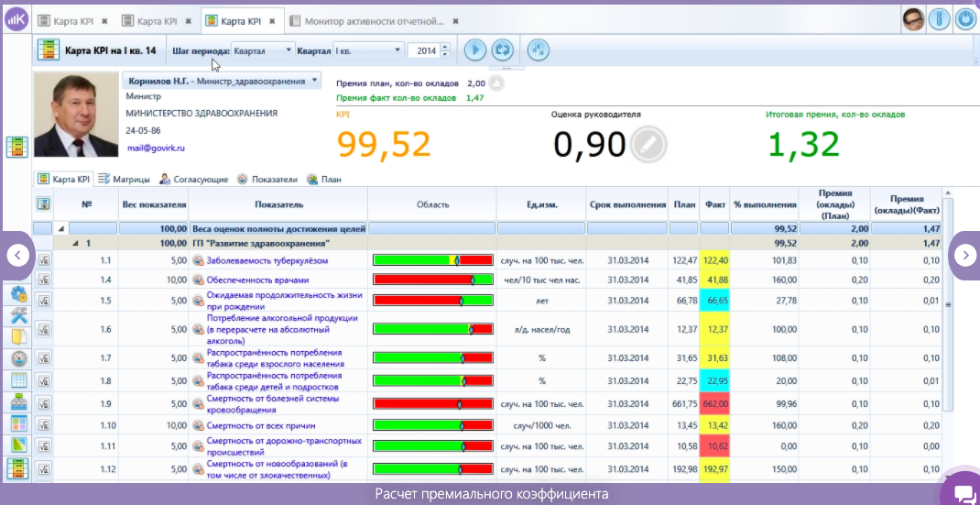Screen dimensions: 980x505
Task: Open the Квартал dropdown showing I кв.
Action: pos(368,50)
